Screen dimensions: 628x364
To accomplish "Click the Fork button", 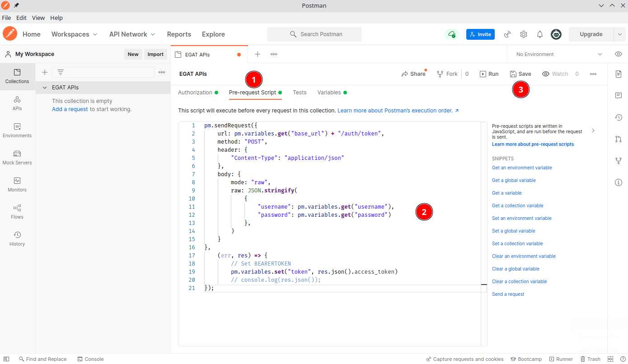I will click(447, 74).
